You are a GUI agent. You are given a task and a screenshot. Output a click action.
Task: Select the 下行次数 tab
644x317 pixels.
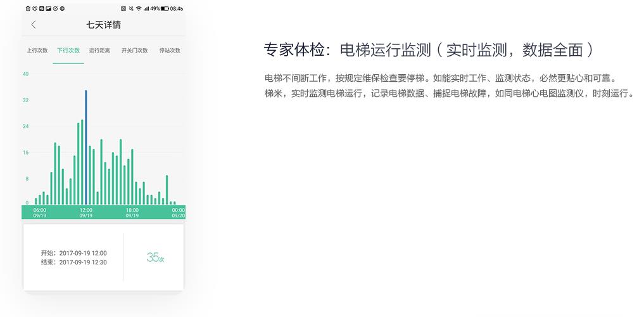68,50
